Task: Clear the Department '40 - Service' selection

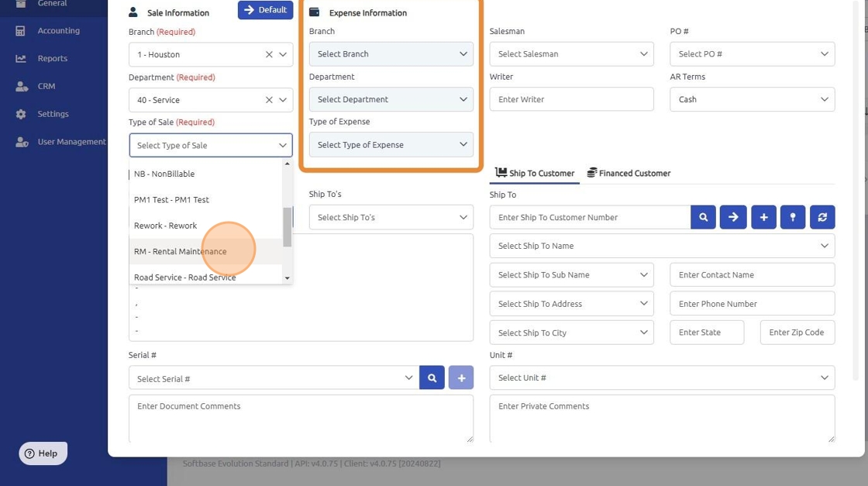Action: tap(269, 100)
